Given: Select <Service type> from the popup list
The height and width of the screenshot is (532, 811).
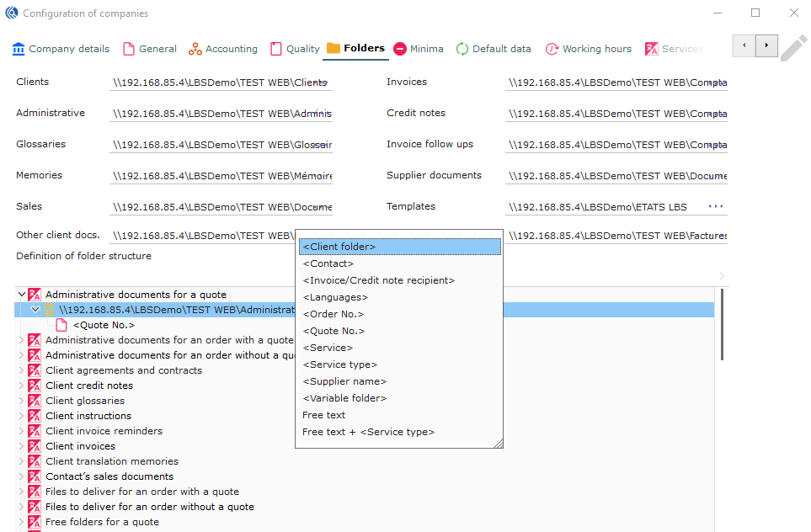Looking at the screenshot, I should [x=339, y=364].
